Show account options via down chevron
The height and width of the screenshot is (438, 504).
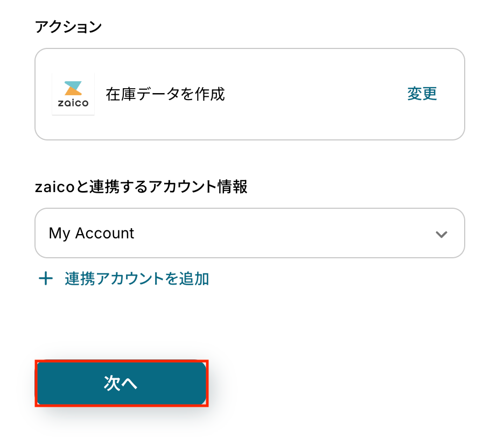coord(442,234)
